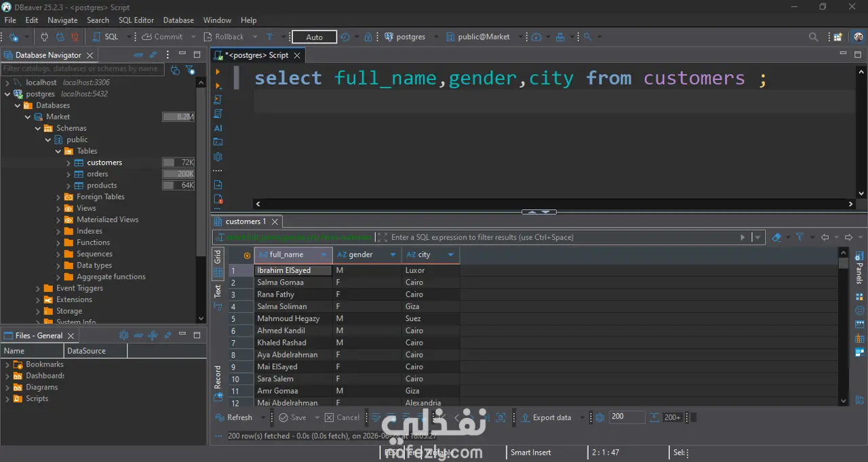Open the Database menu

click(178, 20)
